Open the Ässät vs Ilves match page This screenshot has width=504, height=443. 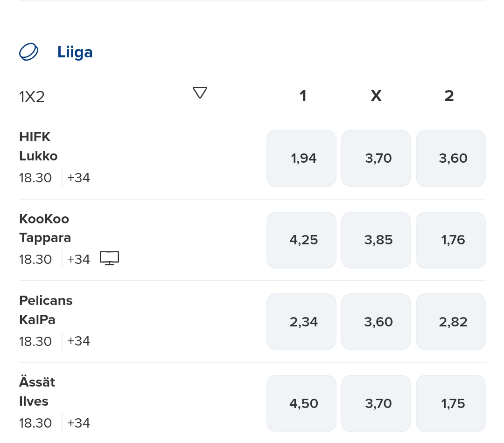pos(37,392)
